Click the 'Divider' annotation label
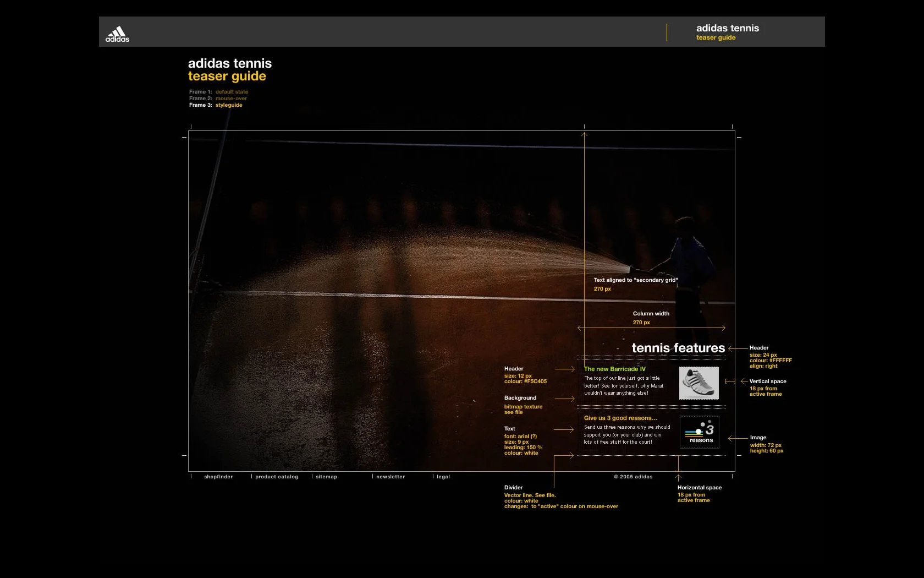 [514, 488]
